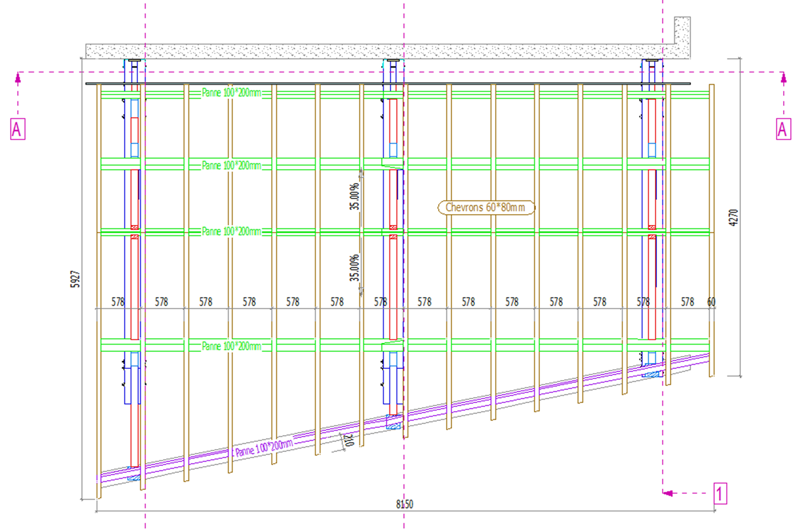This screenshot has width=798, height=532.
Task: Select the Chevrons 60*80mm callout label
Action: (x=486, y=207)
